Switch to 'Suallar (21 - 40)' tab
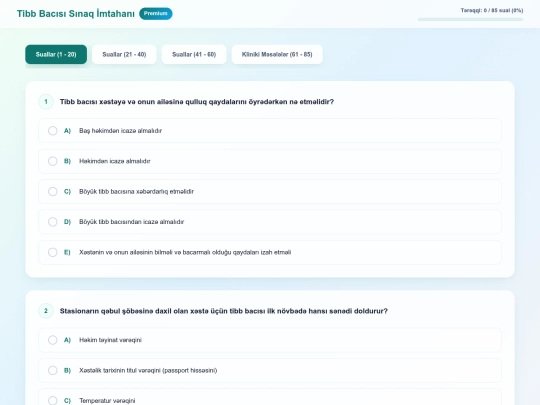540x405 pixels. coord(124,54)
